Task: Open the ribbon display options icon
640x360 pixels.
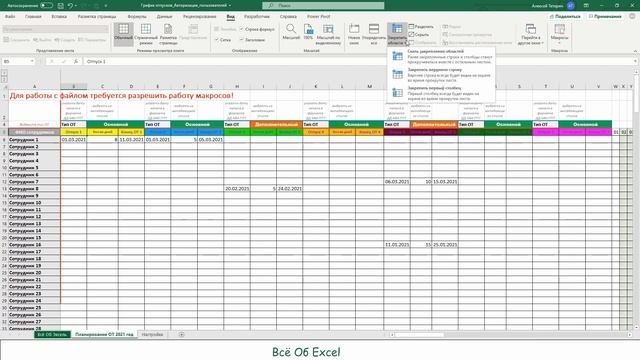Action: pyautogui.click(x=586, y=6)
